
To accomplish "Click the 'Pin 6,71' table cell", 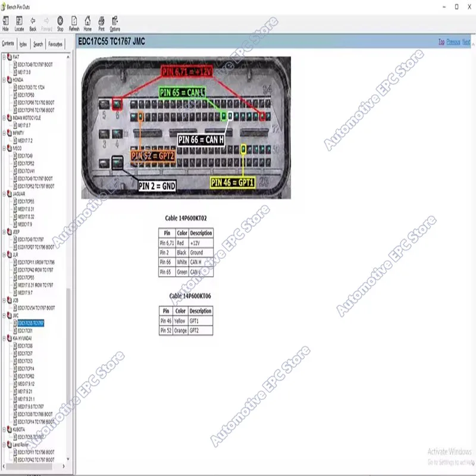I will click(x=167, y=243).
